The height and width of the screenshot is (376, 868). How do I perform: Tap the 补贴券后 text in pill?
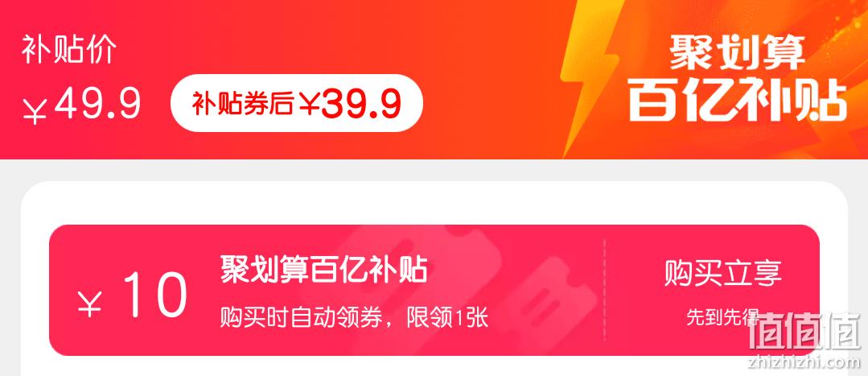pyautogui.click(x=242, y=104)
